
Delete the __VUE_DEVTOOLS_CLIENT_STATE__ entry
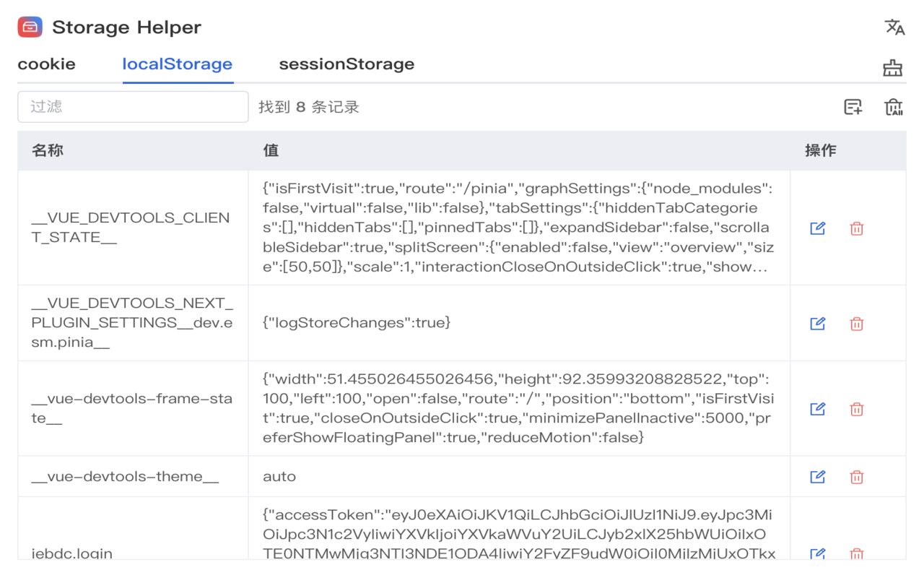(857, 228)
